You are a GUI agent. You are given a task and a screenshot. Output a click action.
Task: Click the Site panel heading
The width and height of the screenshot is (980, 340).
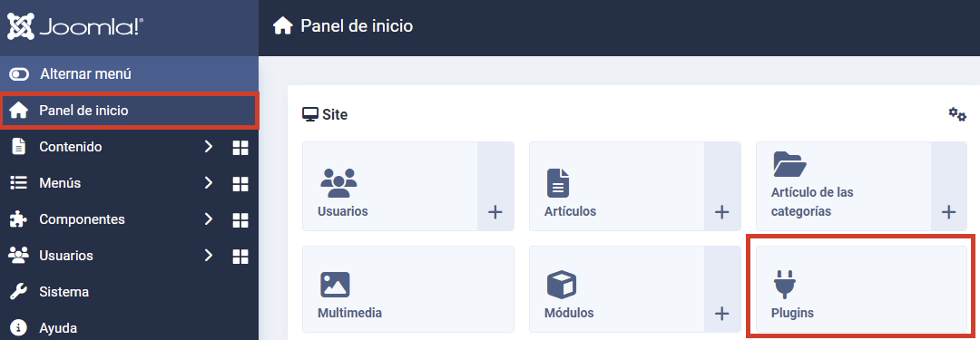tap(335, 114)
